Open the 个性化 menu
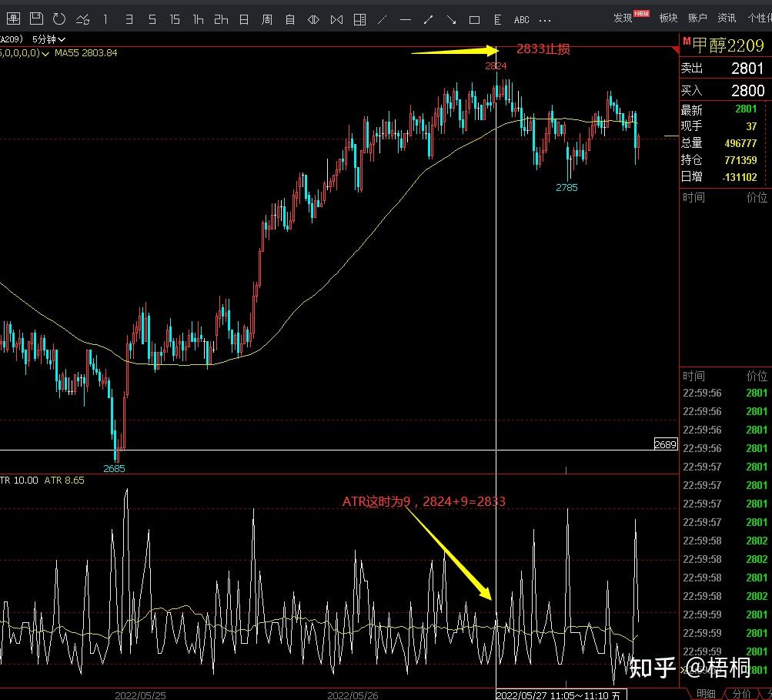This screenshot has width=772, height=700. [759, 18]
